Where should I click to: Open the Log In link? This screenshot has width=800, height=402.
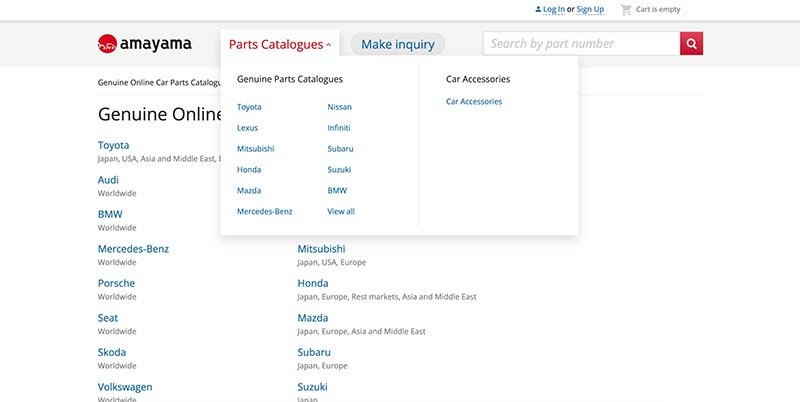(554, 9)
